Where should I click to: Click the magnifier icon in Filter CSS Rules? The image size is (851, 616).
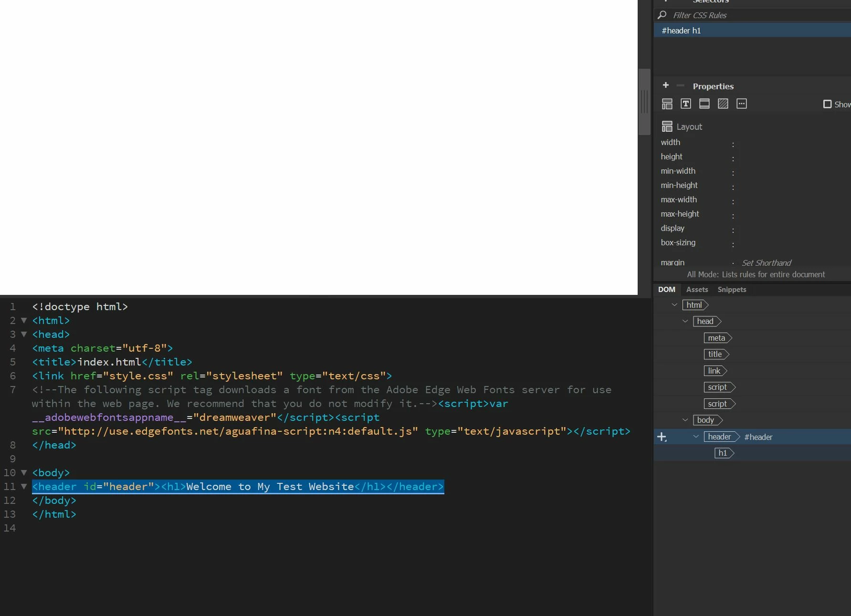[662, 15]
